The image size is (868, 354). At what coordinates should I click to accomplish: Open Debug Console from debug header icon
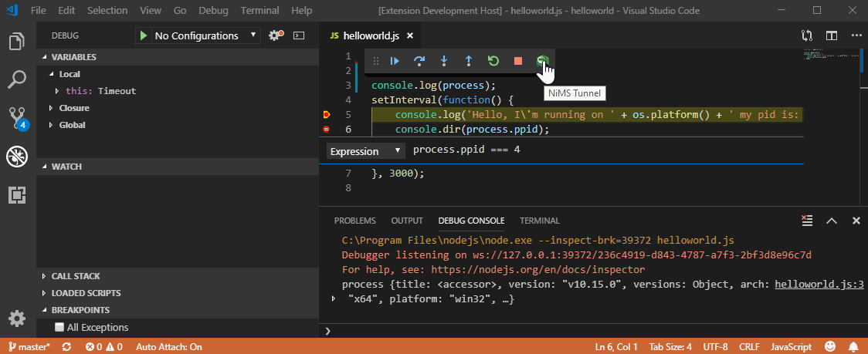click(299, 35)
